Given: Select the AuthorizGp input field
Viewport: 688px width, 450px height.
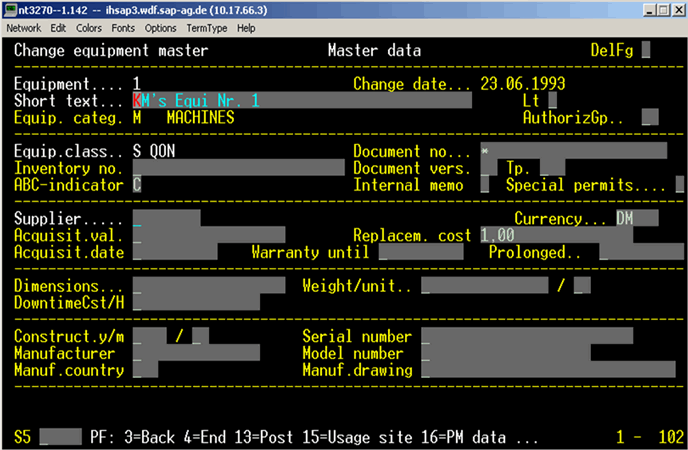Looking at the screenshot, I should tap(650, 117).
